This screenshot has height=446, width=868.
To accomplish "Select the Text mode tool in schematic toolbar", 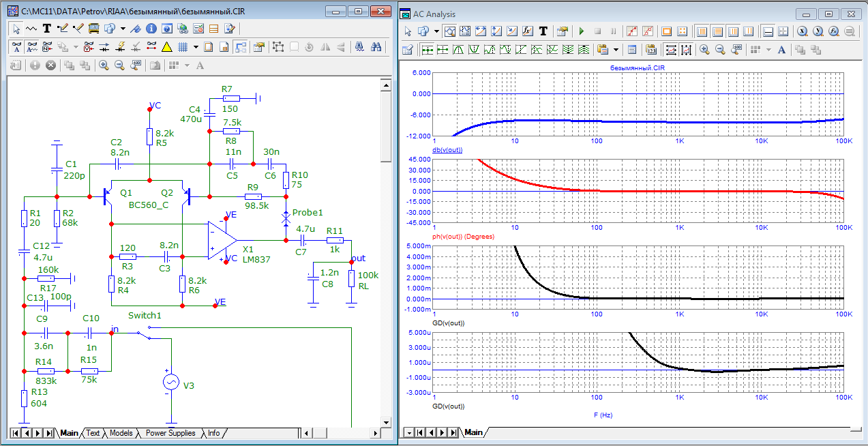I will click(x=47, y=29).
